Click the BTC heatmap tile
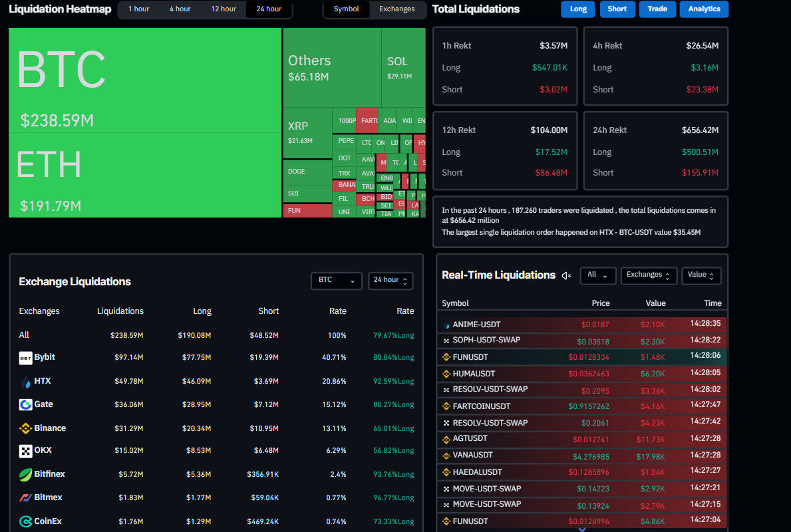791x532 pixels. point(145,80)
